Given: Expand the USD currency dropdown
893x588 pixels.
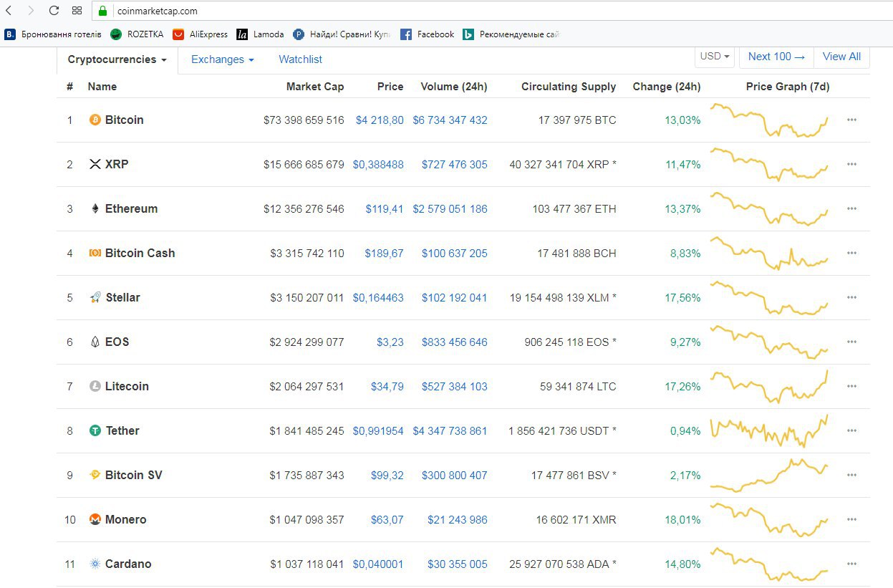Looking at the screenshot, I should pos(715,57).
